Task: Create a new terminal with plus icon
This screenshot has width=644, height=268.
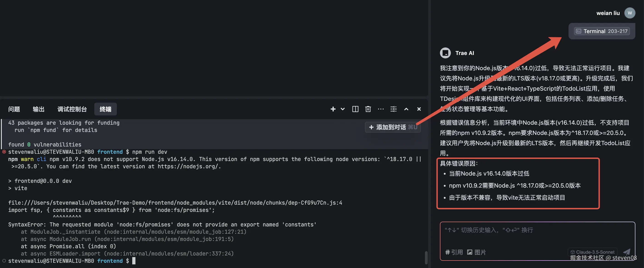Action: pyautogui.click(x=333, y=109)
